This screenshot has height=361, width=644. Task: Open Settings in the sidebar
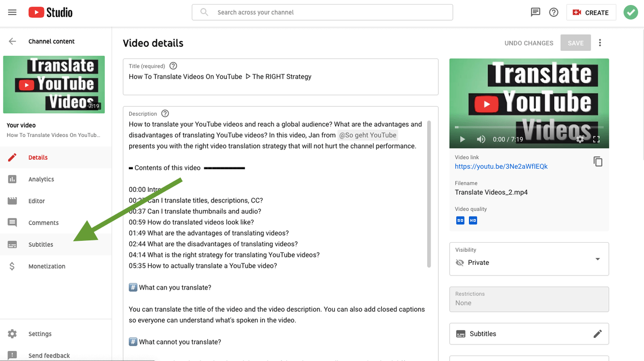56,334
